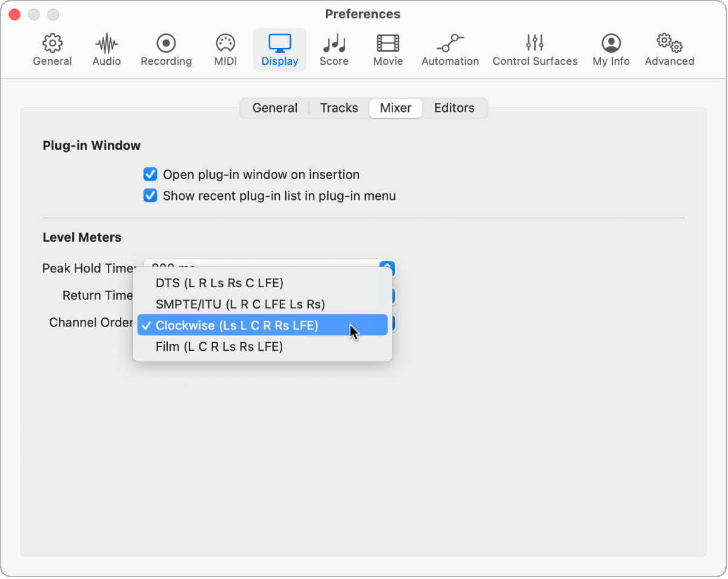Select Clockwise (Ls L C R Rs LFE)

[262, 325]
